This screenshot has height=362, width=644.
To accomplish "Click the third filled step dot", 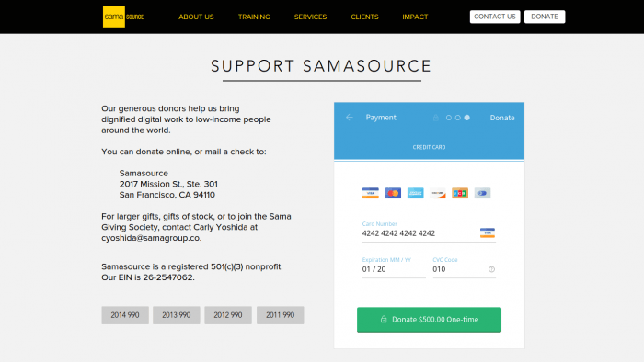I will 467,118.
